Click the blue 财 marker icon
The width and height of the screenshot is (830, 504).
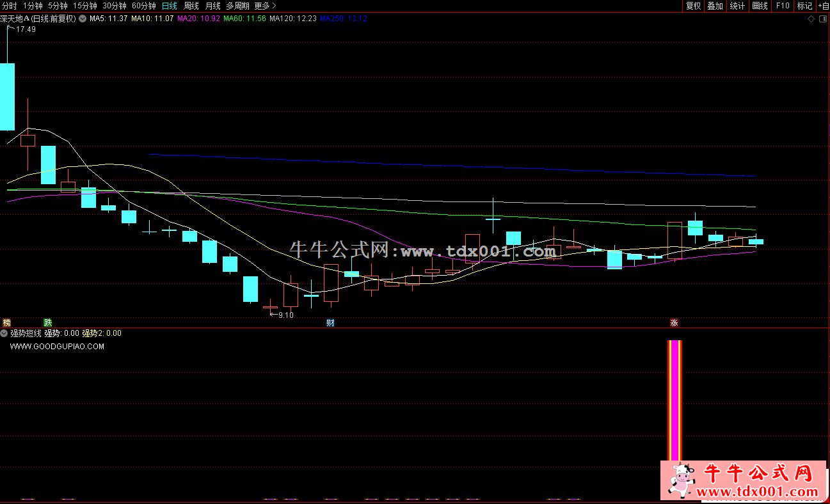[330, 322]
